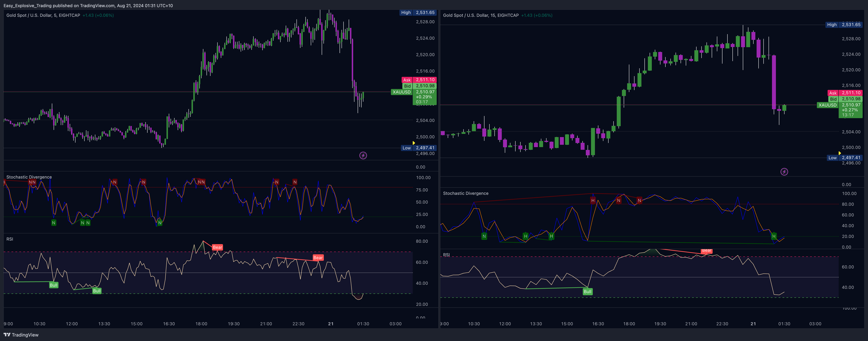The width and height of the screenshot is (868, 341).
Task: Click the Bull label near 13:30 on 5-minute RSI
Action: click(97, 291)
